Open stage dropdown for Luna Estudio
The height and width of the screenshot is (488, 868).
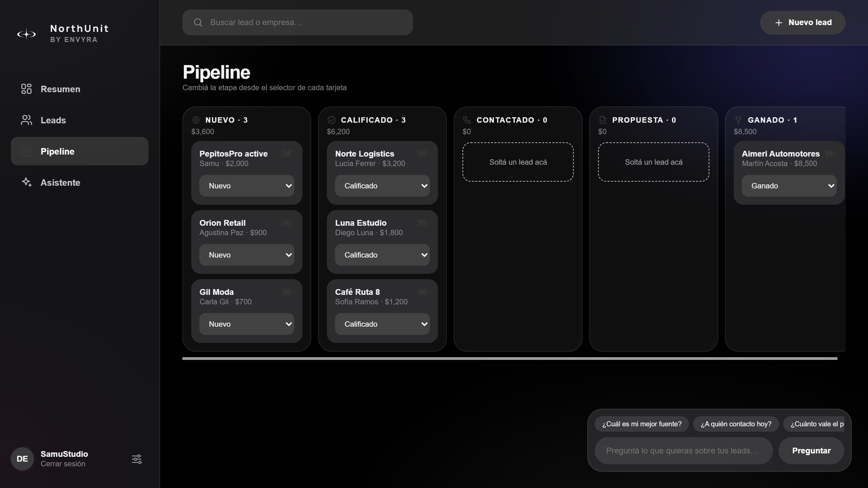382,255
